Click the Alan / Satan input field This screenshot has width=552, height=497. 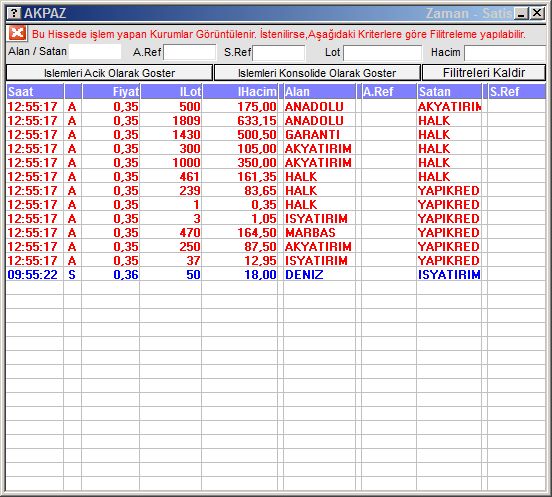click(x=95, y=52)
